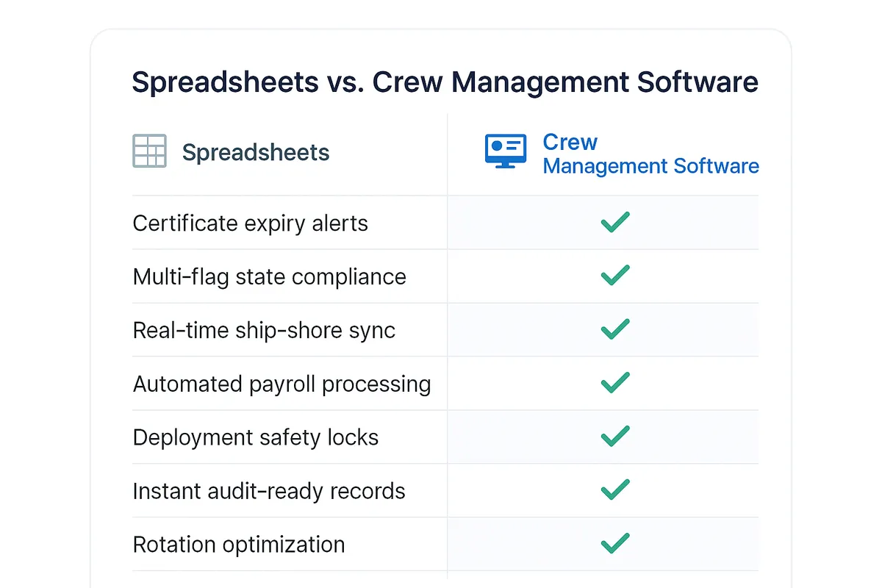Click the Automated payroll processing label
Viewport: 882px width, 588px height.
pyautogui.click(x=282, y=384)
